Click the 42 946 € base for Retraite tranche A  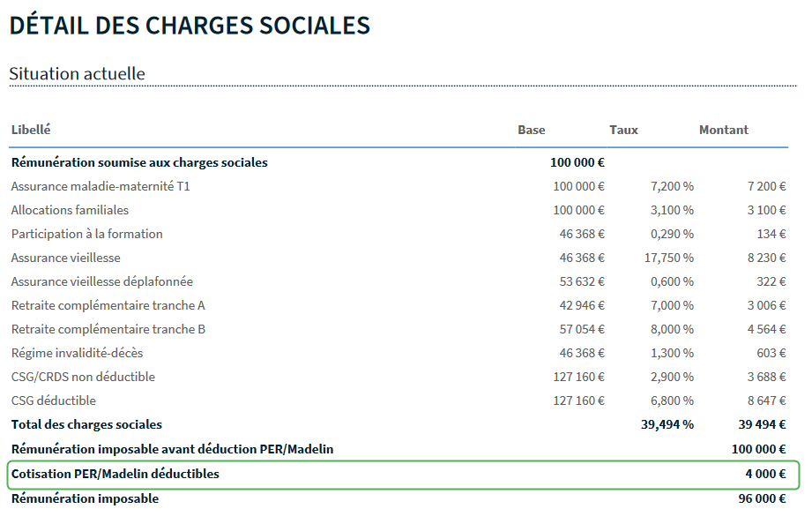click(582, 305)
